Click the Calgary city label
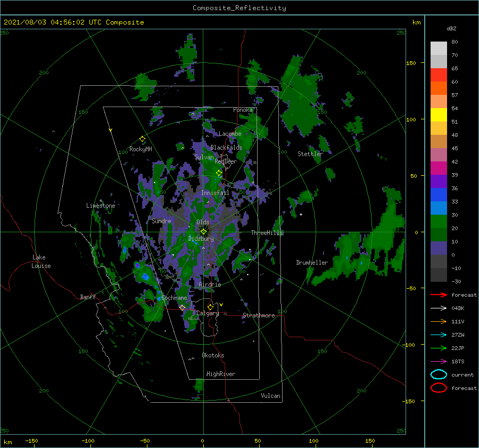The image size is (479, 448). coord(208,313)
